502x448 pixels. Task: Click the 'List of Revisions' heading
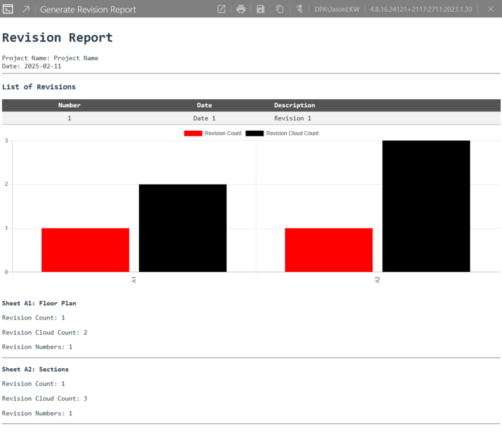pyautogui.click(x=39, y=87)
